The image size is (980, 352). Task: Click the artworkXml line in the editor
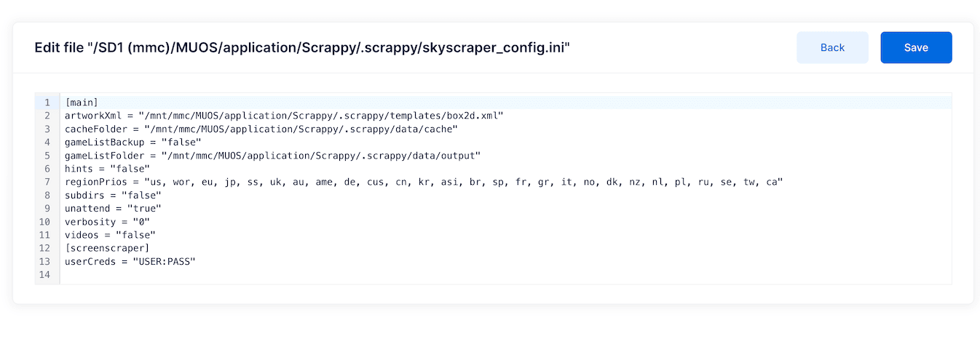click(x=284, y=116)
